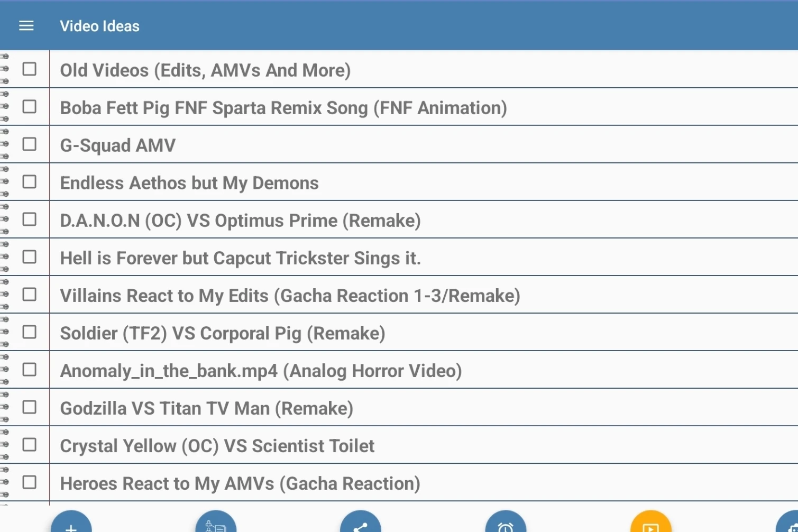Screen dimensions: 798x532
Task: Tap "Crystal Yellow (OC) VS Scientist Toilet" text
Action: 217,446
